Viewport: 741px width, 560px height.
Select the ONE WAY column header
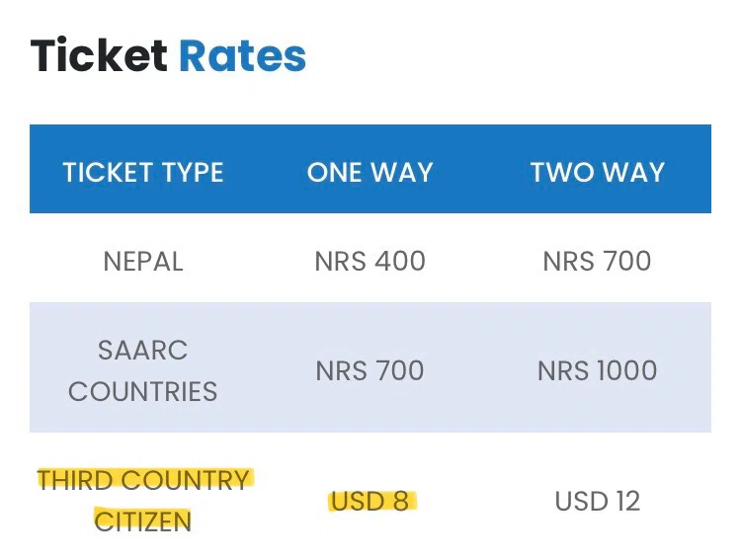[x=370, y=172]
